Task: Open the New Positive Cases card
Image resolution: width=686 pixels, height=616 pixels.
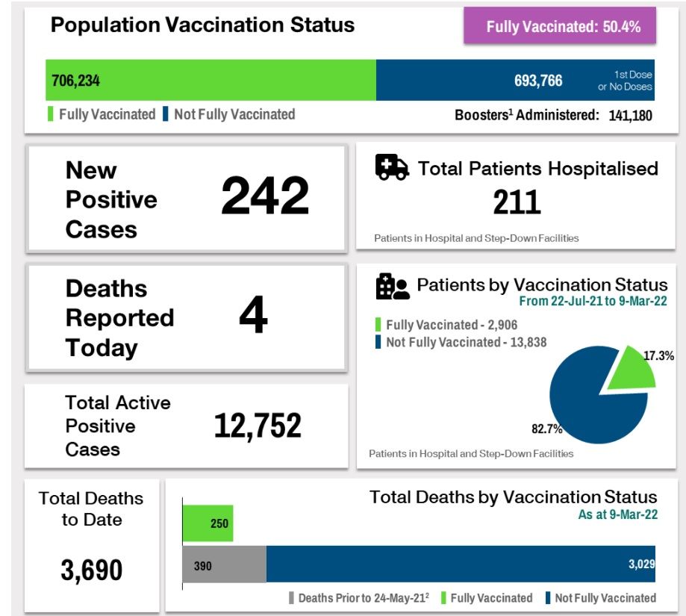Action: coord(187,199)
